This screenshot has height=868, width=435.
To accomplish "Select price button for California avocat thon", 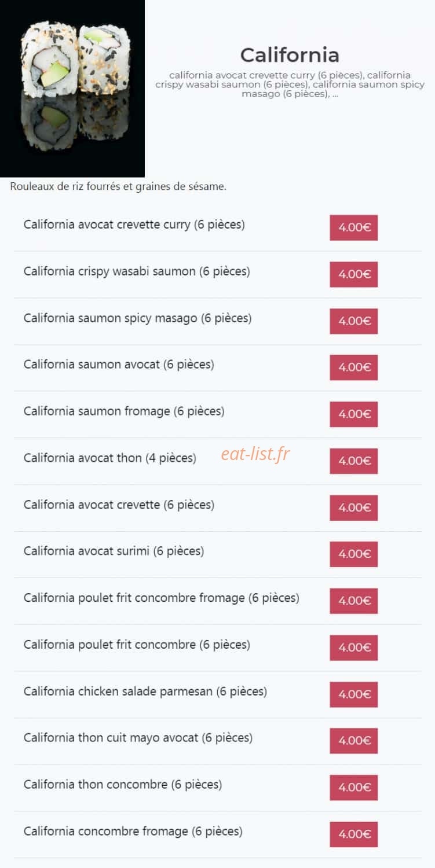I will 354,461.
